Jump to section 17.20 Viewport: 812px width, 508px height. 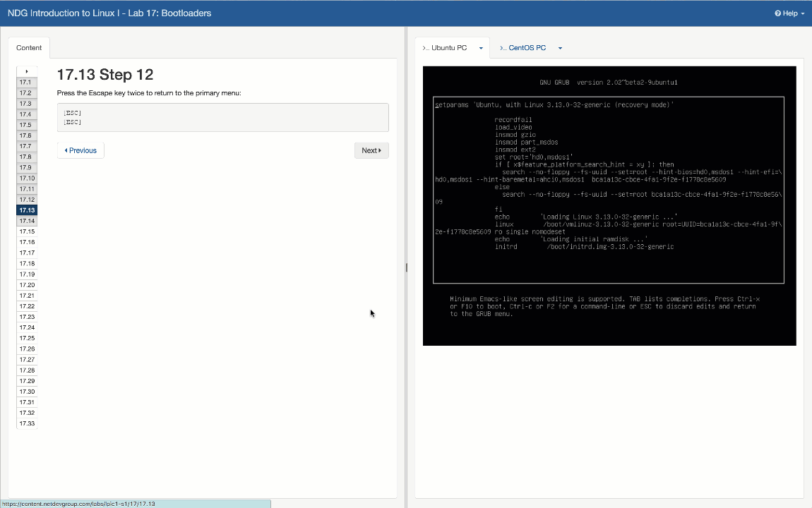point(27,285)
